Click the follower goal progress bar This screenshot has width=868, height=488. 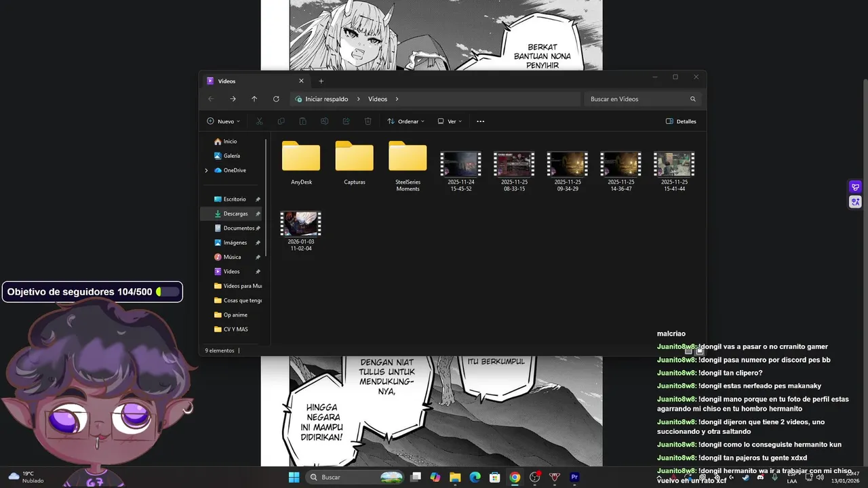click(x=167, y=292)
